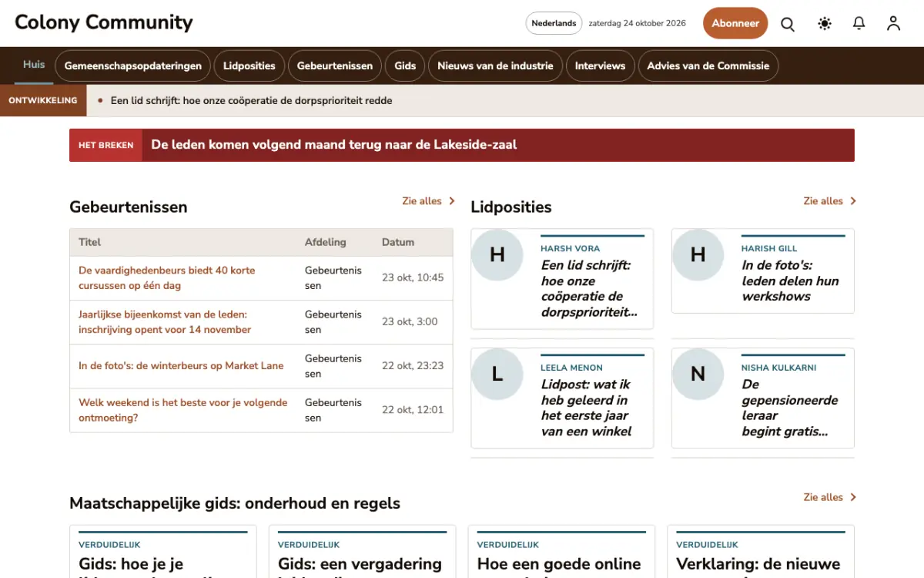The width and height of the screenshot is (924, 578).
Task: Open the search icon in header
Action: point(788,24)
